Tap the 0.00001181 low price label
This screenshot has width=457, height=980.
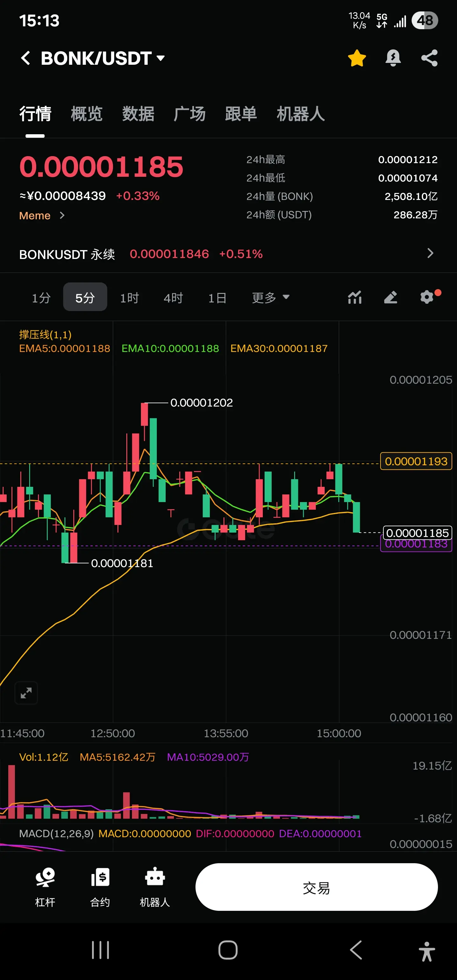(122, 563)
